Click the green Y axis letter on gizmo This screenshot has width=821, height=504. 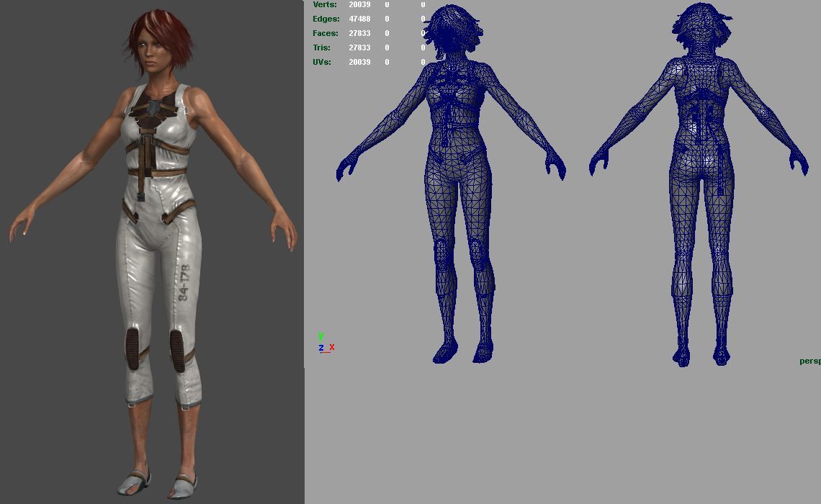pyautogui.click(x=320, y=336)
